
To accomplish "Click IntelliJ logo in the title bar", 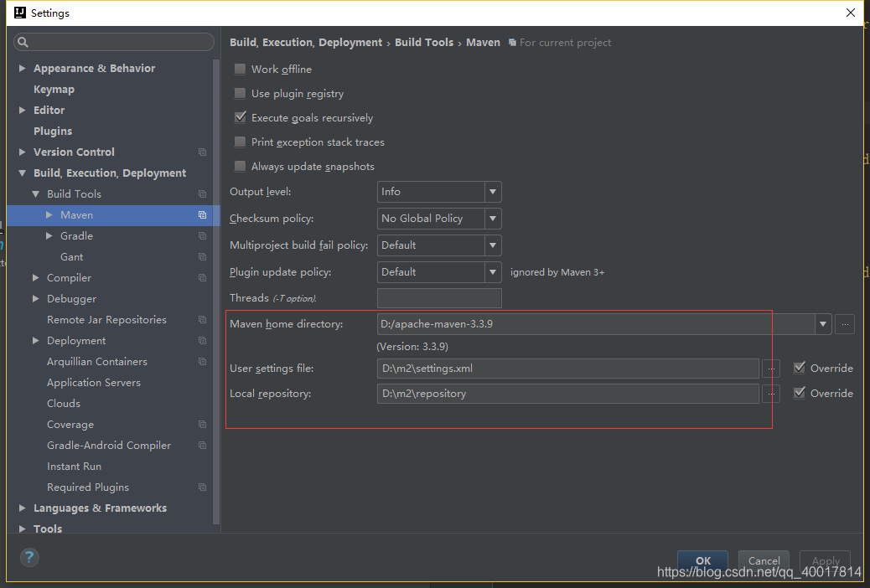I will click(x=20, y=13).
